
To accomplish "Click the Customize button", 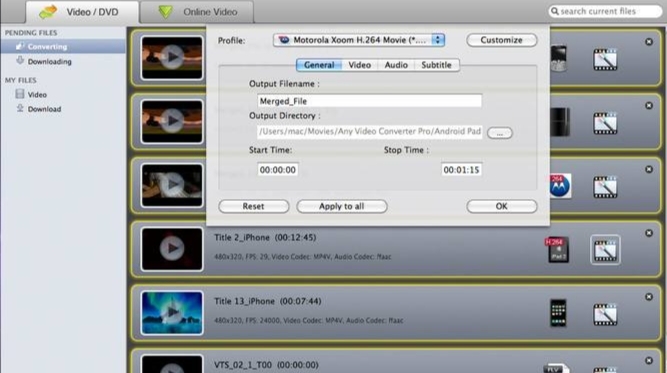I will tap(502, 40).
